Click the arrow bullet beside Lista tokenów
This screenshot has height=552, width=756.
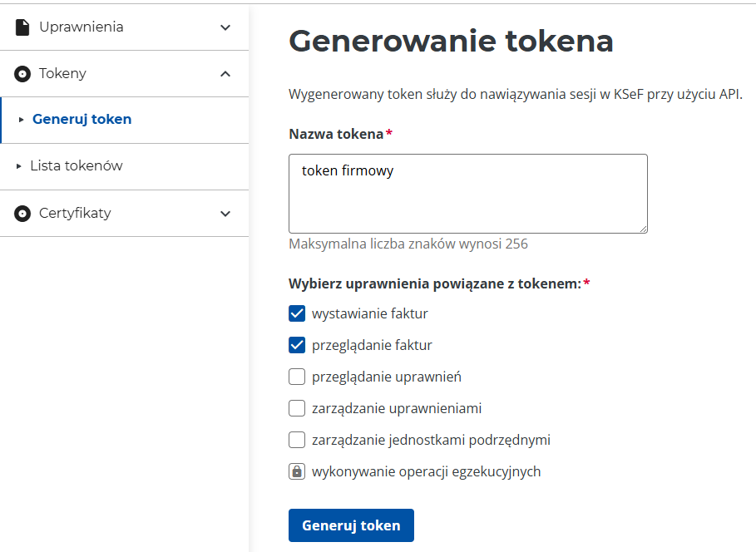pos(19,166)
